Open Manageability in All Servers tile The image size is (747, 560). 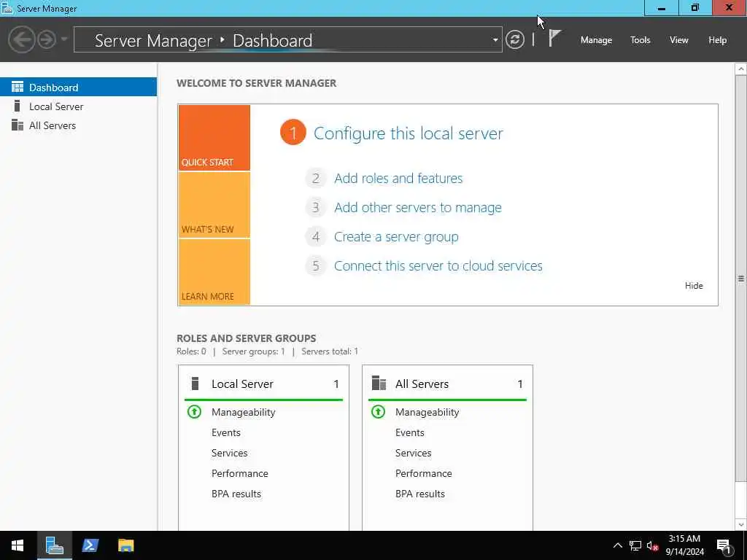click(x=427, y=413)
